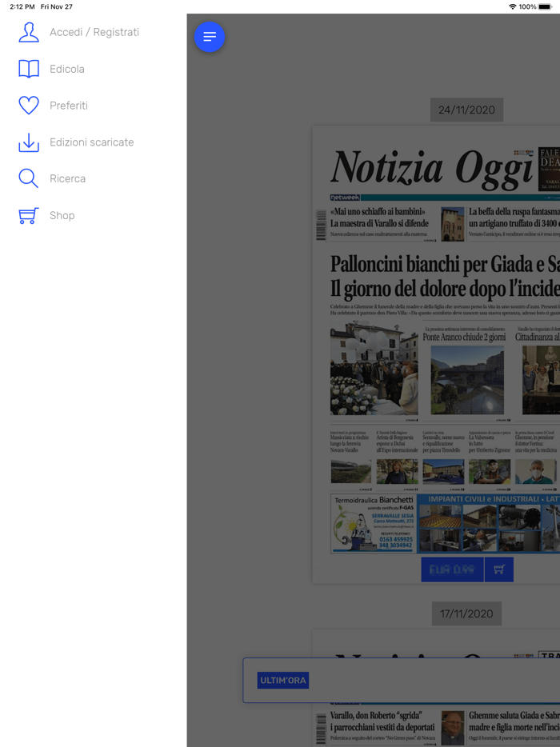Tap the download tray icon
560x747 pixels.
(x=29, y=142)
